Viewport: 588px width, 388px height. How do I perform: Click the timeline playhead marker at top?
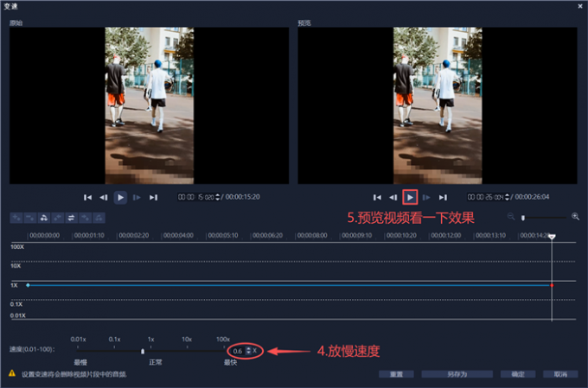click(552, 237)
